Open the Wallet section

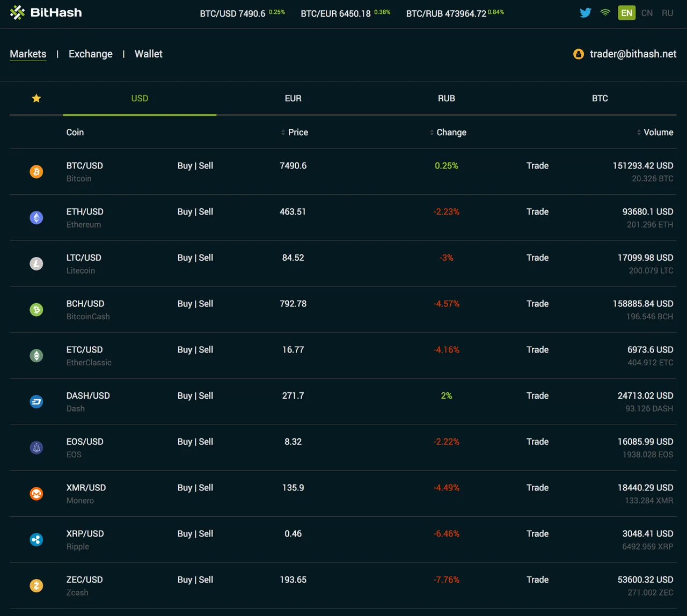[149, 54]
